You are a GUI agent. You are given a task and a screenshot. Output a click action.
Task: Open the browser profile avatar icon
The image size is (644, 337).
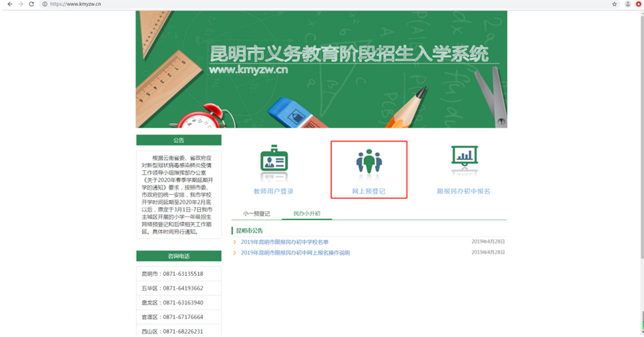[628, 5]
